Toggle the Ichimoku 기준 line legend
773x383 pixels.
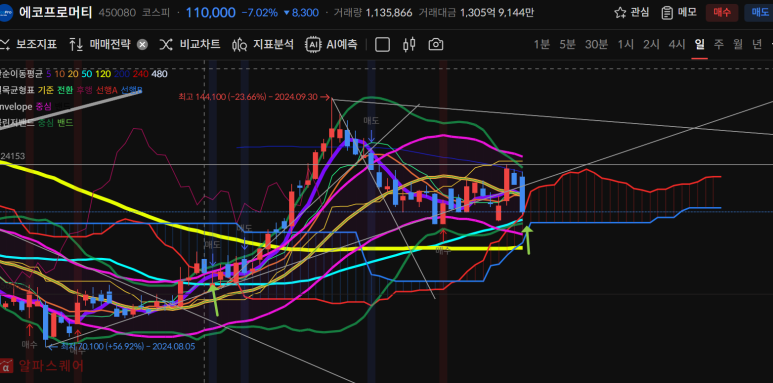pyautogui.click(x=45, y=90)
